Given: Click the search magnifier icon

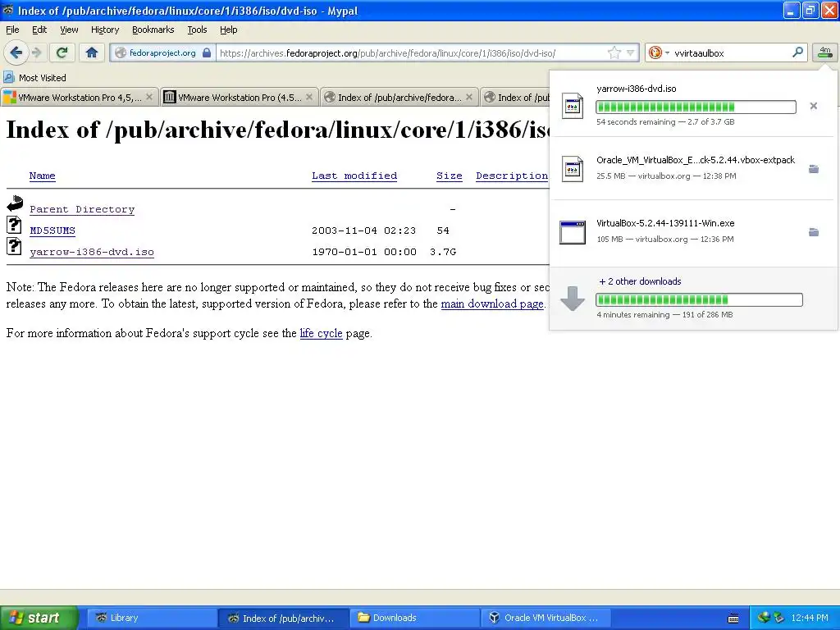Looking at the screenshot, I should coord(797,52).
